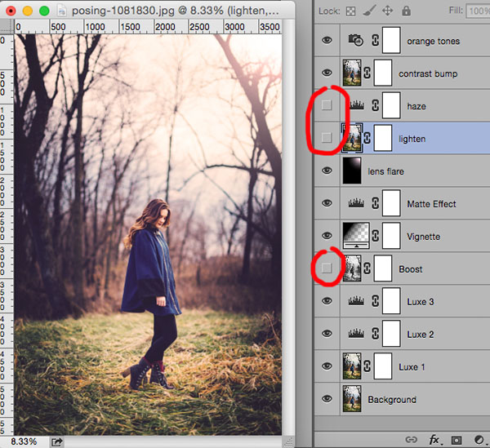
Task: Click the haze levels adjustment icon
Action: 357,105
